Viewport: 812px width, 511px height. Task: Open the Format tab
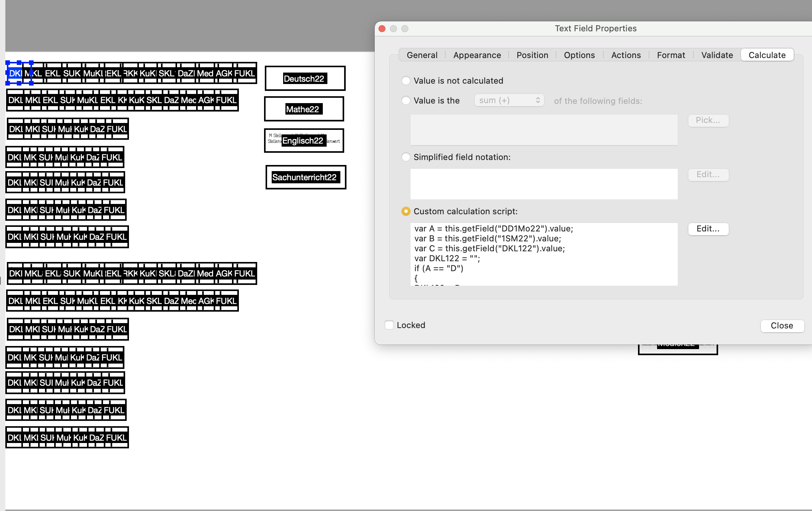point(671,55)
